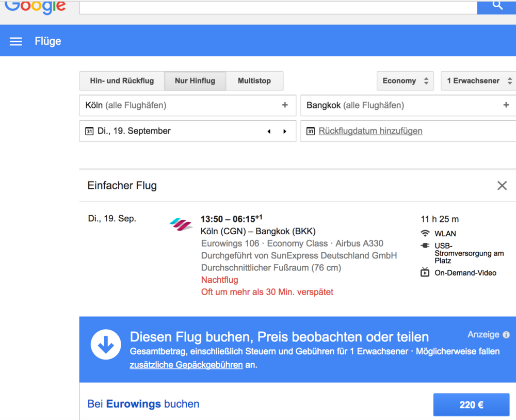
Task: Click the calendar icon beside Di., 19. September
Action: (x=89, y=131)
